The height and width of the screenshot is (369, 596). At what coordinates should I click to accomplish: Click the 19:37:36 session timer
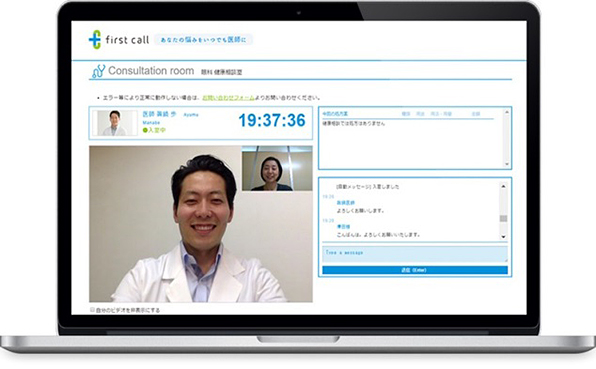(x=272, y=120)
